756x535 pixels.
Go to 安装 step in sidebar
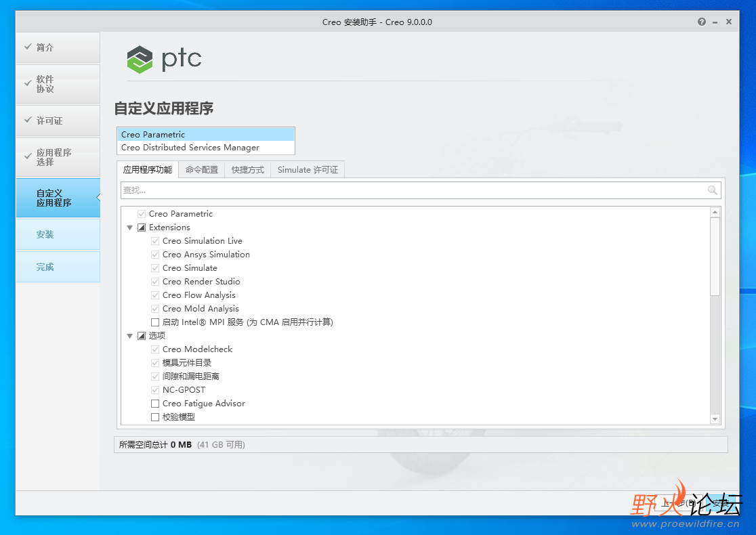tap(58, 234)
